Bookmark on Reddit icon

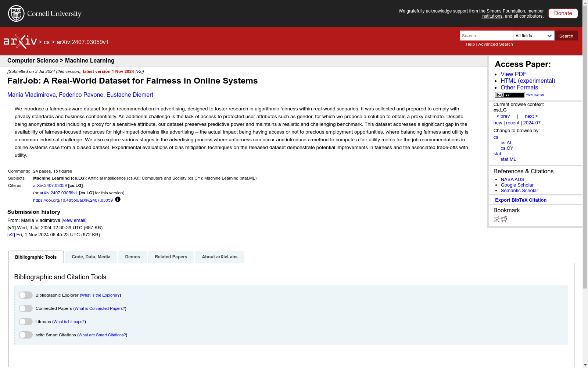(x=504, y=219)
